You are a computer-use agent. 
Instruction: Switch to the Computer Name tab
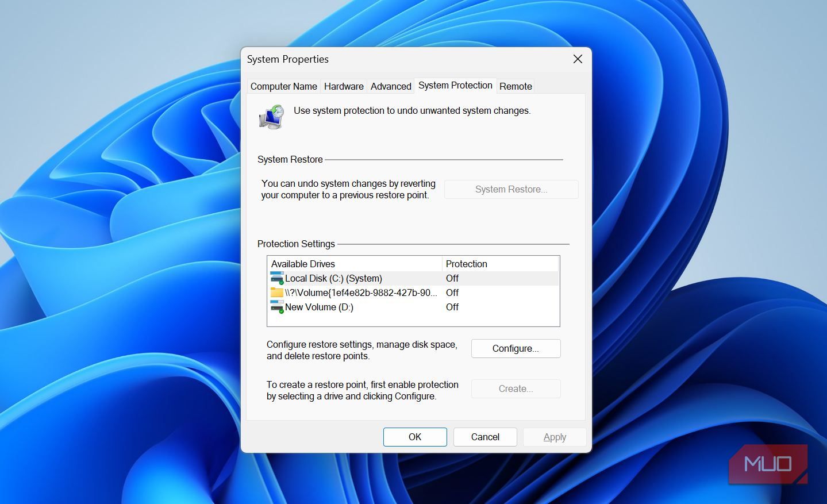[x=284, y=86]
